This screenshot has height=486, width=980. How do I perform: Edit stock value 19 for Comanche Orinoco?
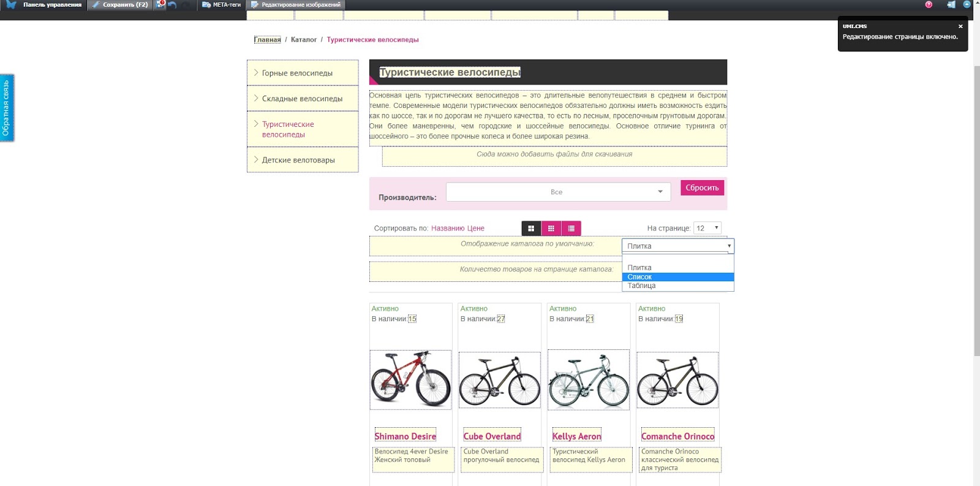(x=679, y=319)
